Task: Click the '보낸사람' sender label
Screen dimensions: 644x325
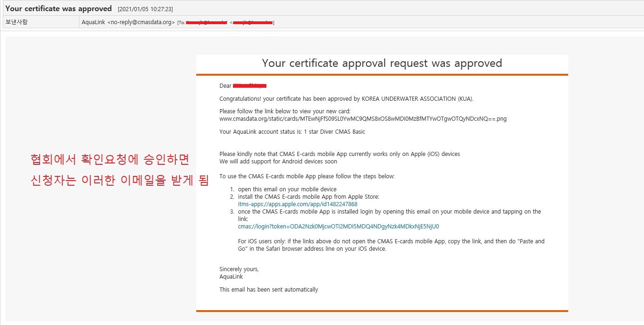Action: [x=17, y=22]
